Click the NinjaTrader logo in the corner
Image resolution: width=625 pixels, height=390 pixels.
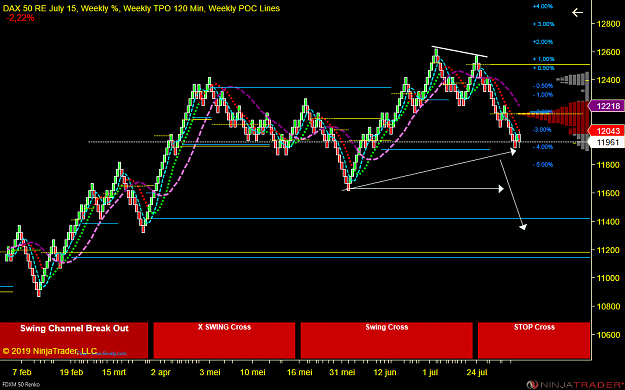(x=575, y=385)
